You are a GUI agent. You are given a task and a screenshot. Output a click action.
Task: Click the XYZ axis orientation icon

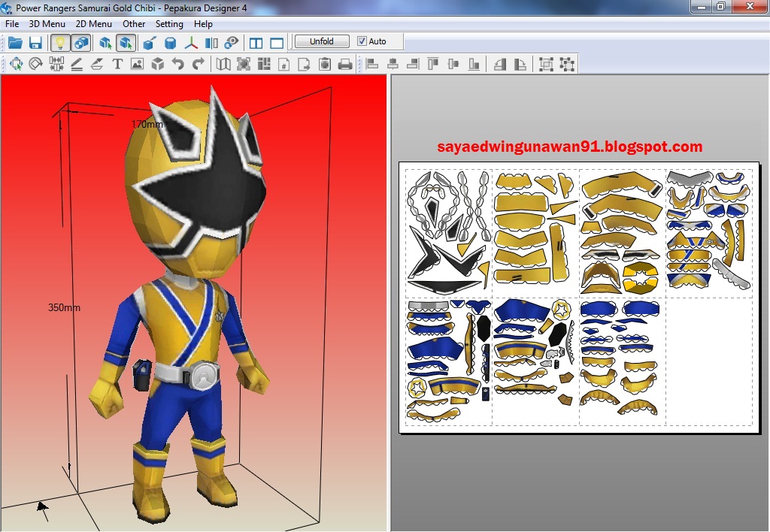191,43
